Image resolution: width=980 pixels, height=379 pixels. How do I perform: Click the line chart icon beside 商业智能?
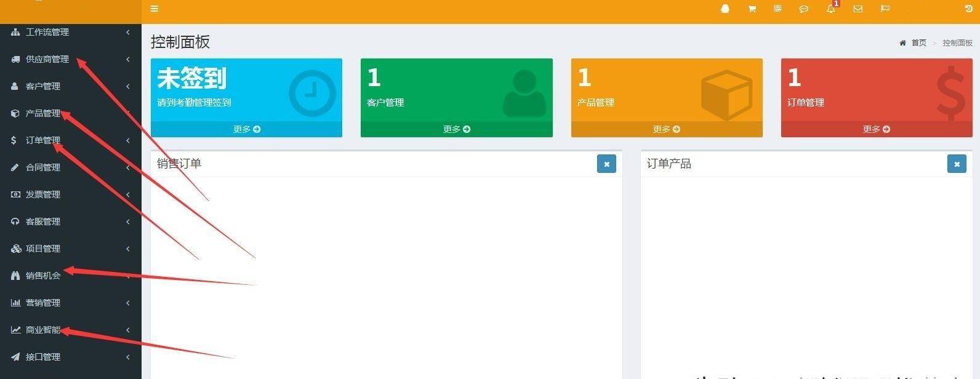click(15, 330)
